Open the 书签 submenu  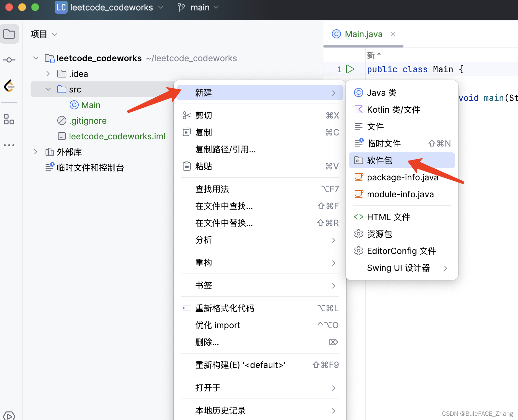click(260, 285)
